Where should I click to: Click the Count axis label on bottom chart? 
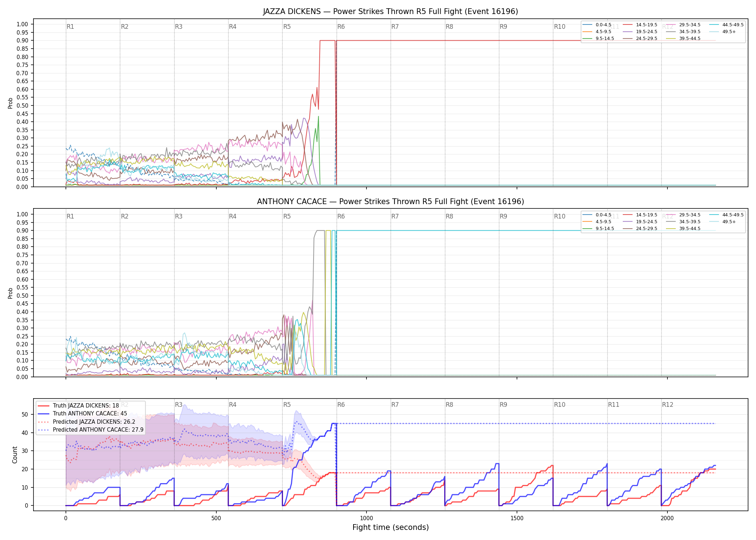click(15, 455)
